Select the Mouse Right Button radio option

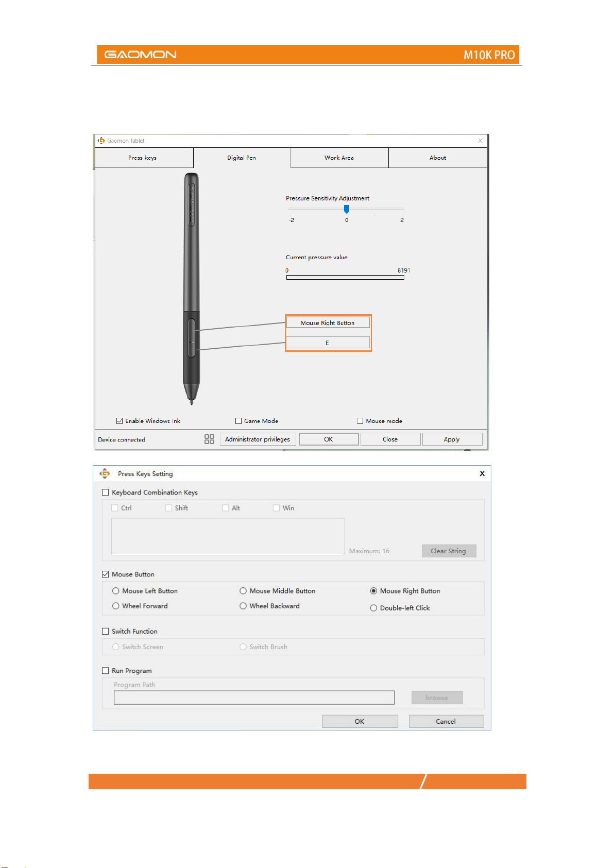pyautogui.click(x=373, y=591)
